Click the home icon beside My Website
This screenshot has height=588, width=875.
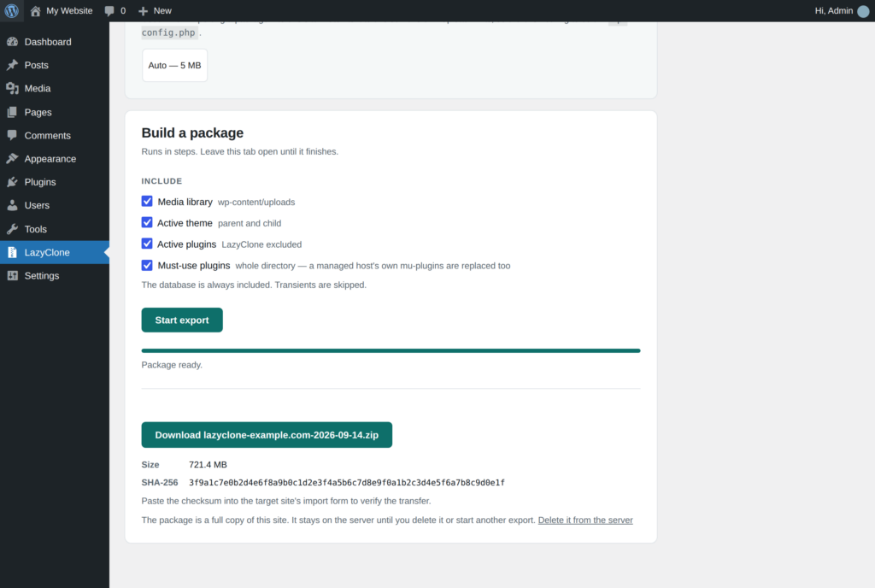[35, 10]
